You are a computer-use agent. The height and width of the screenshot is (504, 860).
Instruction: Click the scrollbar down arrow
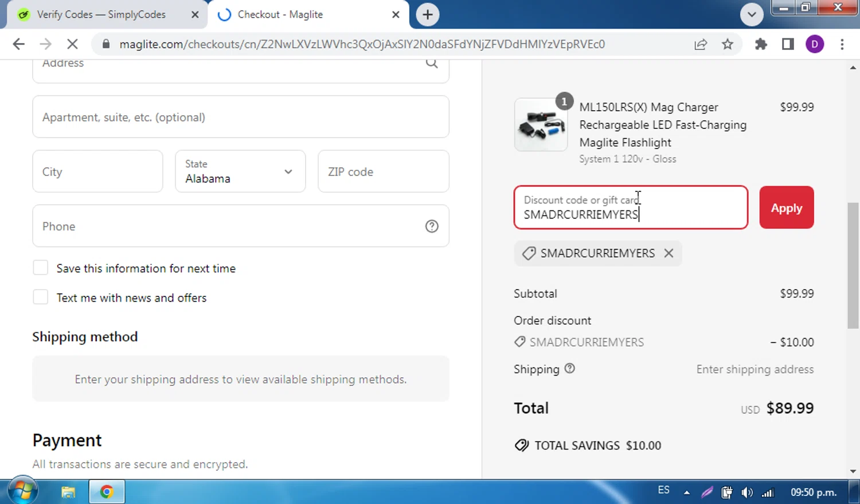coord(853,471)
